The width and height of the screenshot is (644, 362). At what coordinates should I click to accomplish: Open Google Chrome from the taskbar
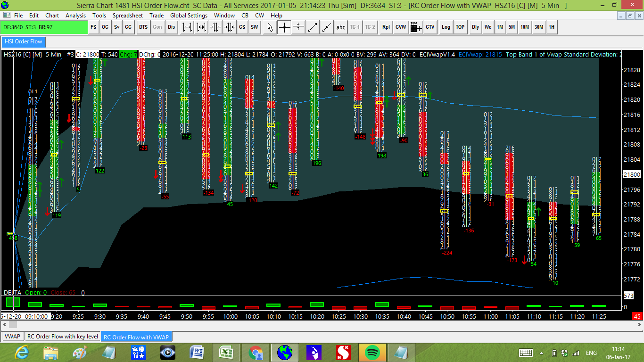255,353
